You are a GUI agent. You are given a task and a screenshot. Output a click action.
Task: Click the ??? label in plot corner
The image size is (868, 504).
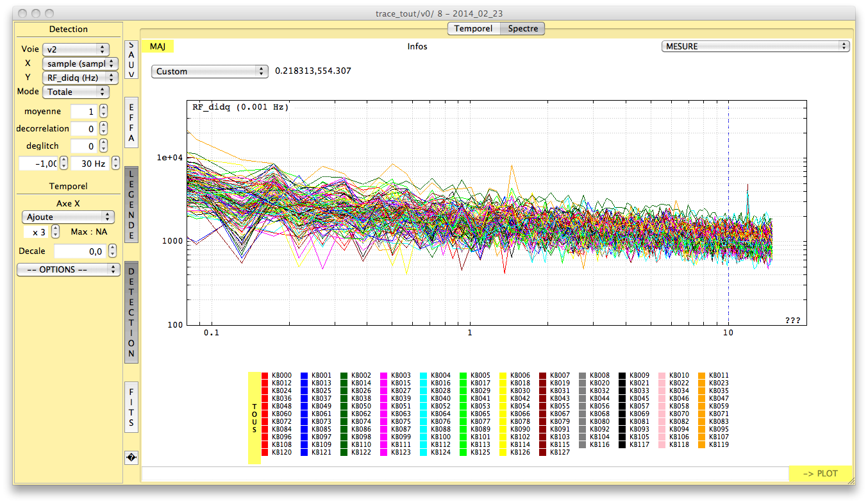792,320
